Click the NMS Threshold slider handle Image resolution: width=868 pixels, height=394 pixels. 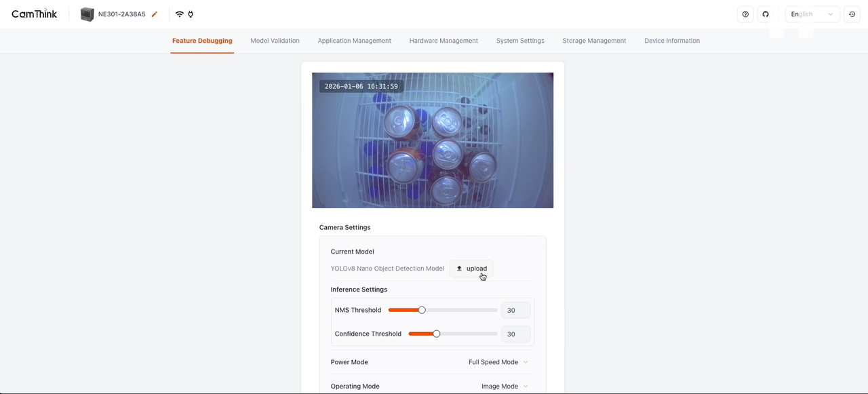[422, 310]
